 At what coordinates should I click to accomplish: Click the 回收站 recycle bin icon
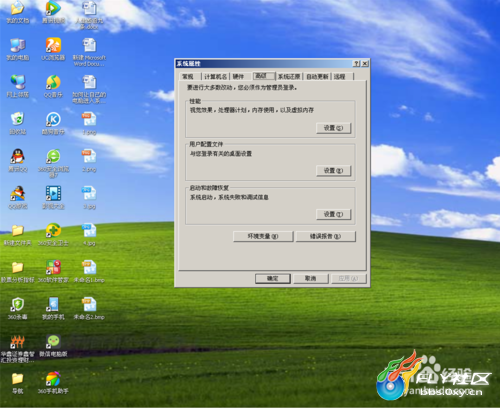pyautogui.click(x=18, y=119)
